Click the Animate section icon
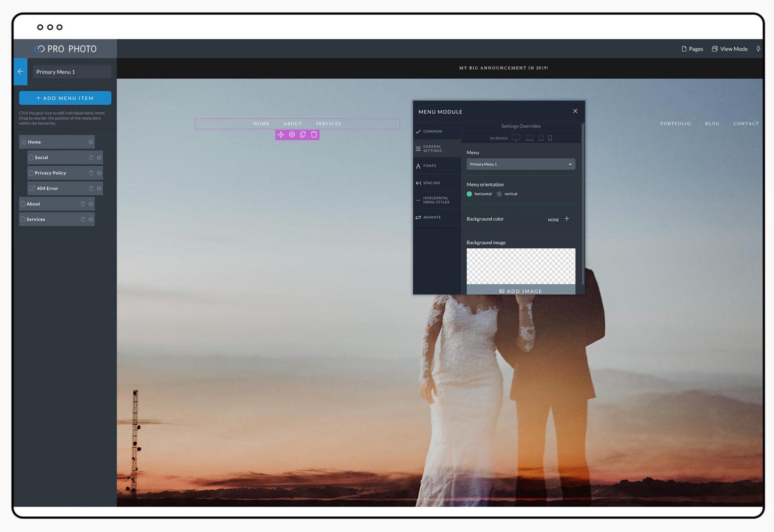 click(x=432, y=217)
